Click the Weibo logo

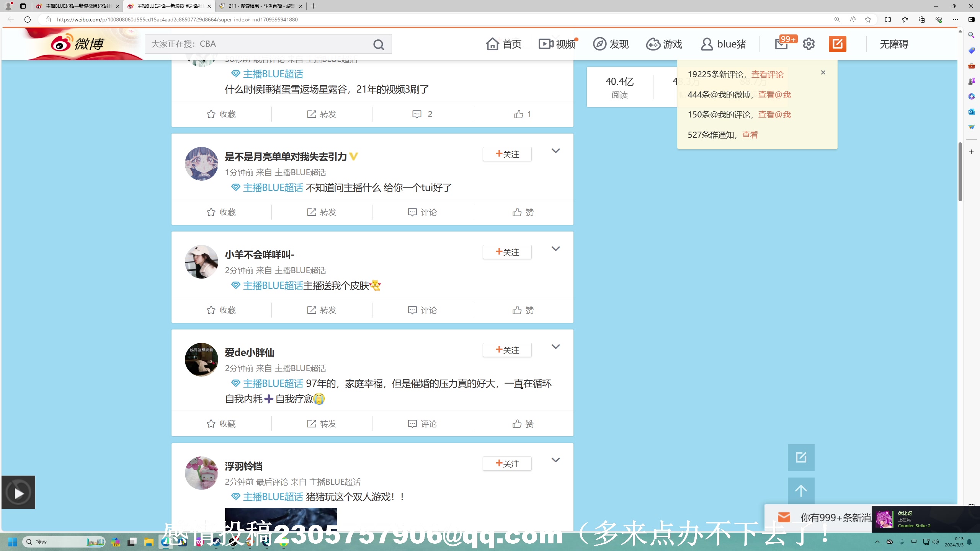[x=78, y=44]
